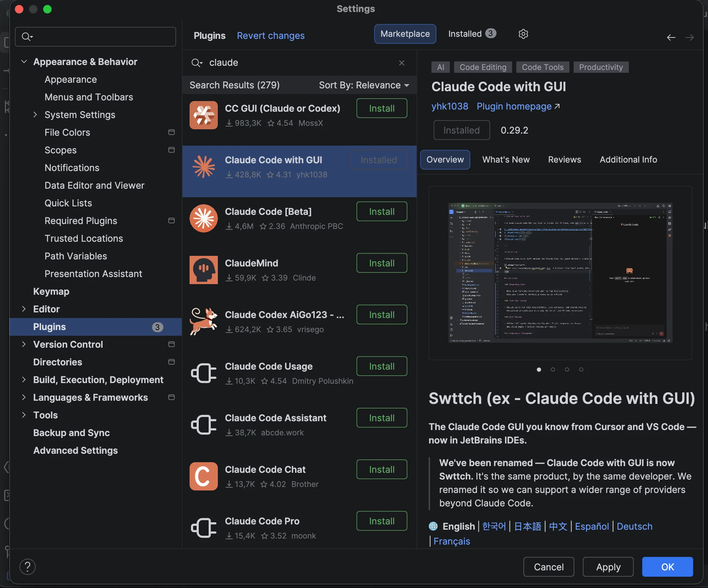The height and width of the screenshot is (588, 708).
Task: Click the Claude Code Usage plug icon
Action: click(x=204, y=373)
